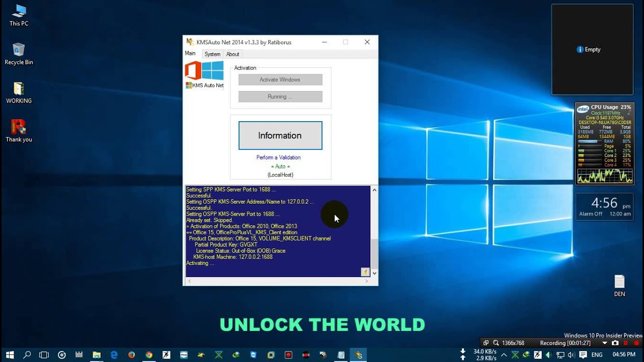Viewport: 644px width, 362px height.
Task: Click the horizontal scrollbar right arrow
Action: coord(366,282)
